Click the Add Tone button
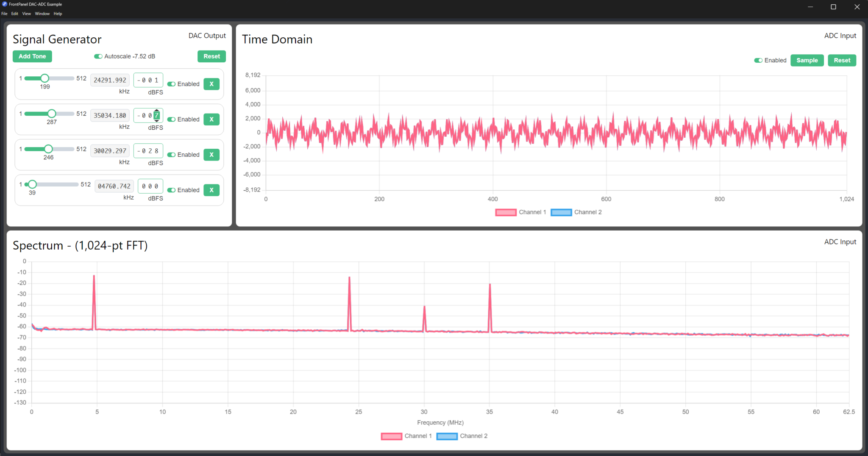This screenshot has height=456, width=868. (x=32, y=56)
